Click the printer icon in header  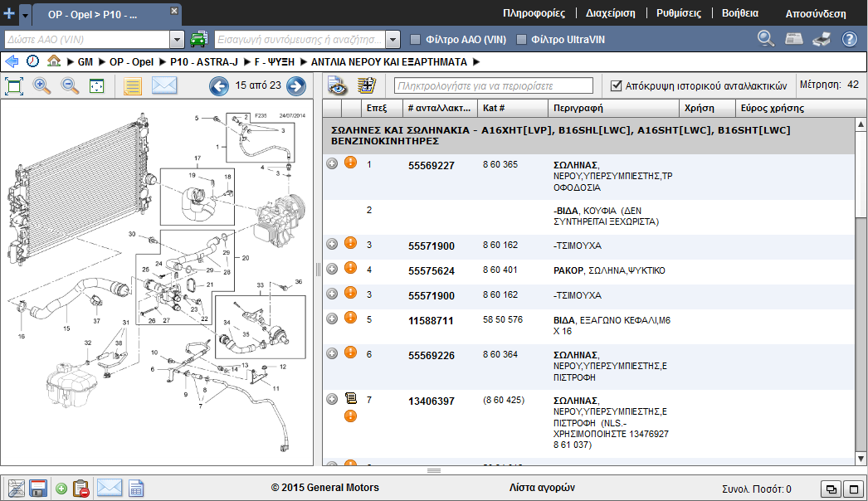pyautogui.click(x=822, y=39)
